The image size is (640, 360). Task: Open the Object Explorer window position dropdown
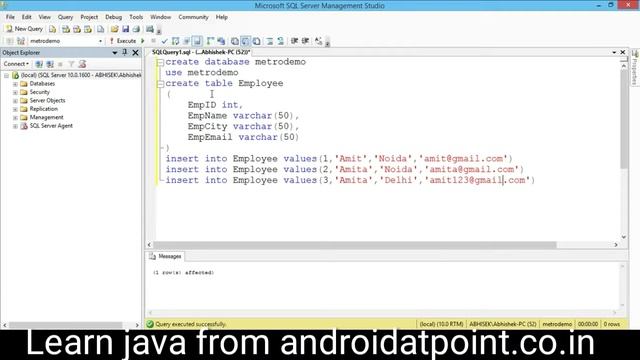115,53
